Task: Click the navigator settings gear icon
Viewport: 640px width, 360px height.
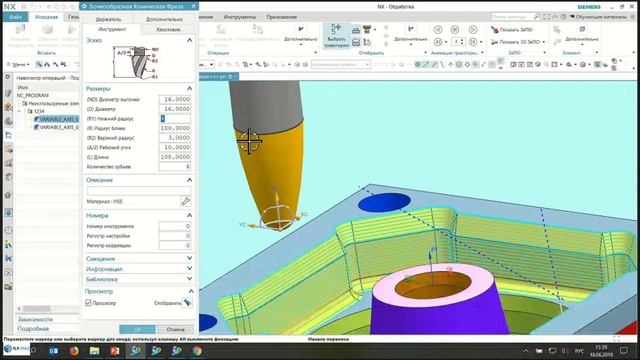Action: [8, 77]
